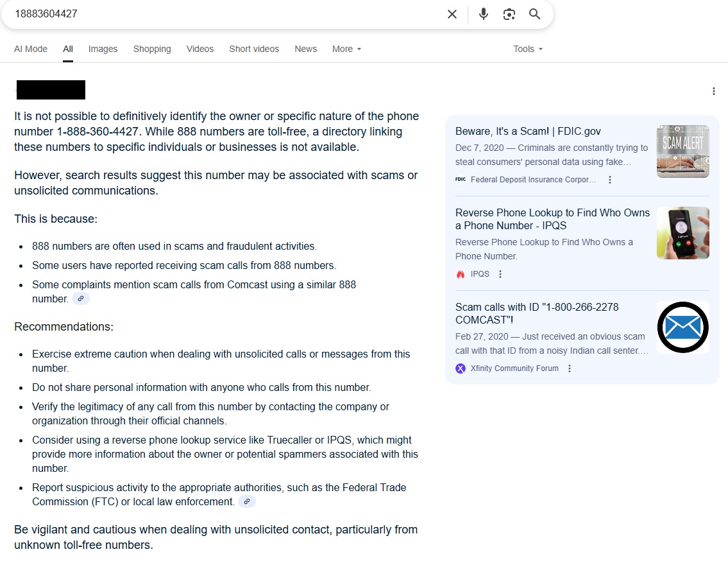Expand the More search filters dropdown
728x563 pixels.
346,49
